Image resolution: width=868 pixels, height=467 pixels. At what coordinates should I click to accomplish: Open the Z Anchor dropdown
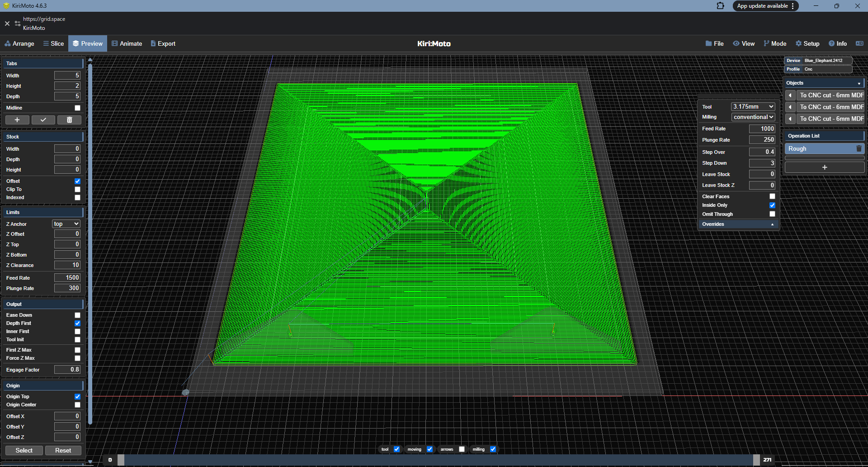pyautogui.click(x=66, y=224)
